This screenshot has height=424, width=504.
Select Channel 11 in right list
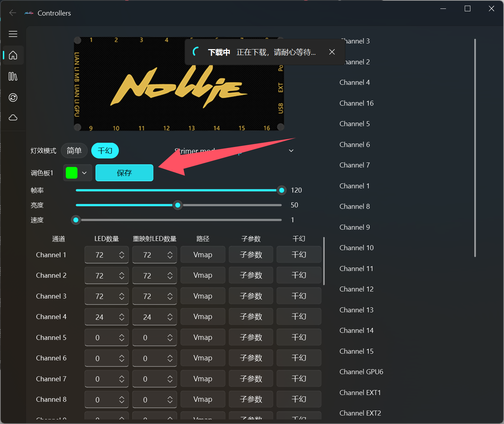point(357,269)
